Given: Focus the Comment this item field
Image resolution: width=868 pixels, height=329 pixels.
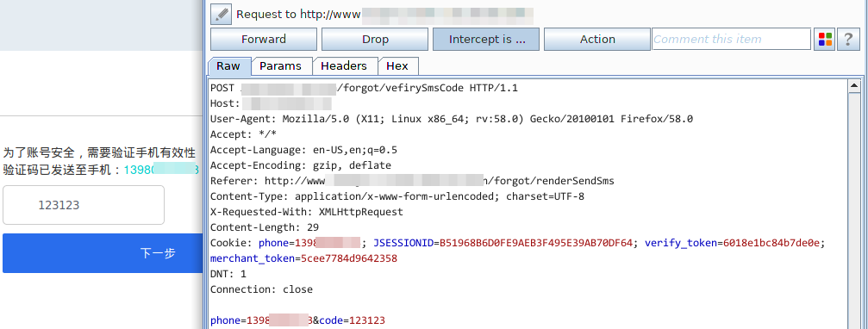Looking at the screenshot, I should pos(731,40).
